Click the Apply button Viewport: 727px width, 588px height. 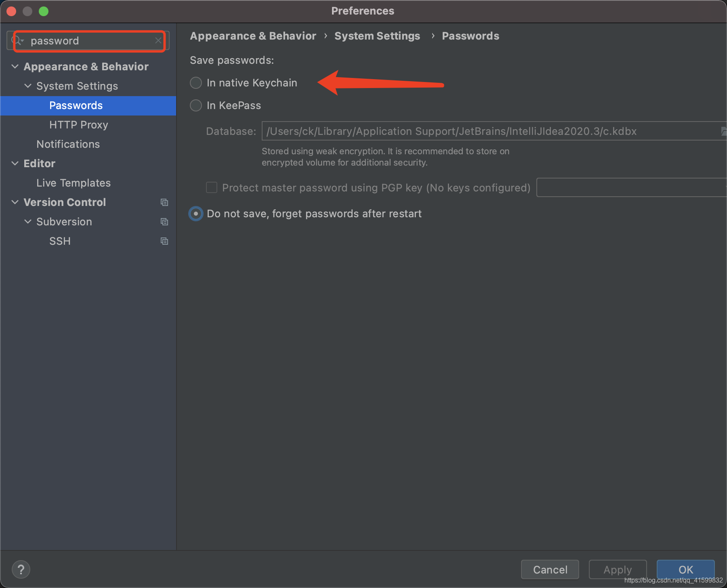(618, 569)
